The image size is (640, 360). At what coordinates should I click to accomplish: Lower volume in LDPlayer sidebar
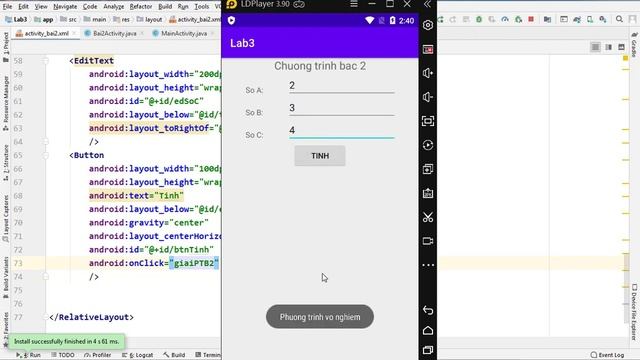428,97
